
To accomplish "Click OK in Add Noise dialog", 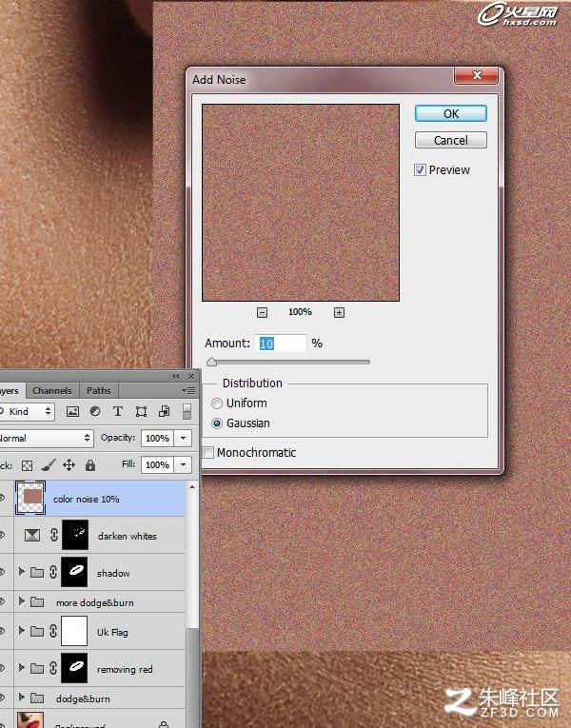I will point(451,114).
